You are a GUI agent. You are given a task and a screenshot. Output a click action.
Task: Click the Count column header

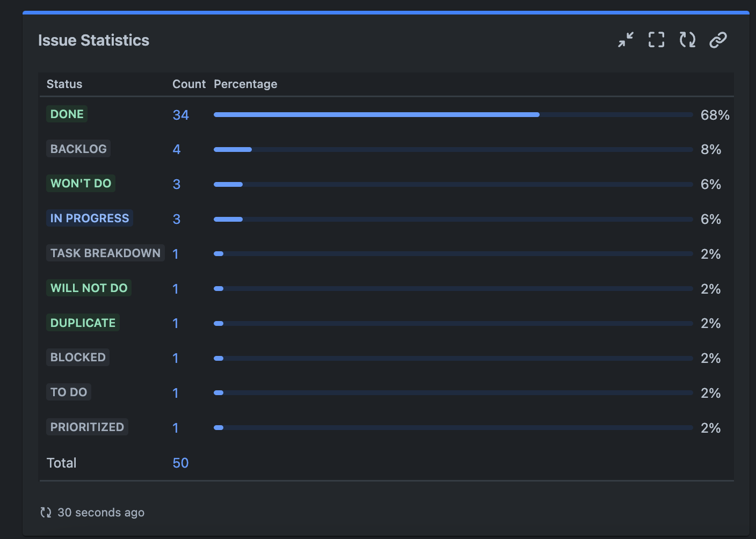coord(189,84)
